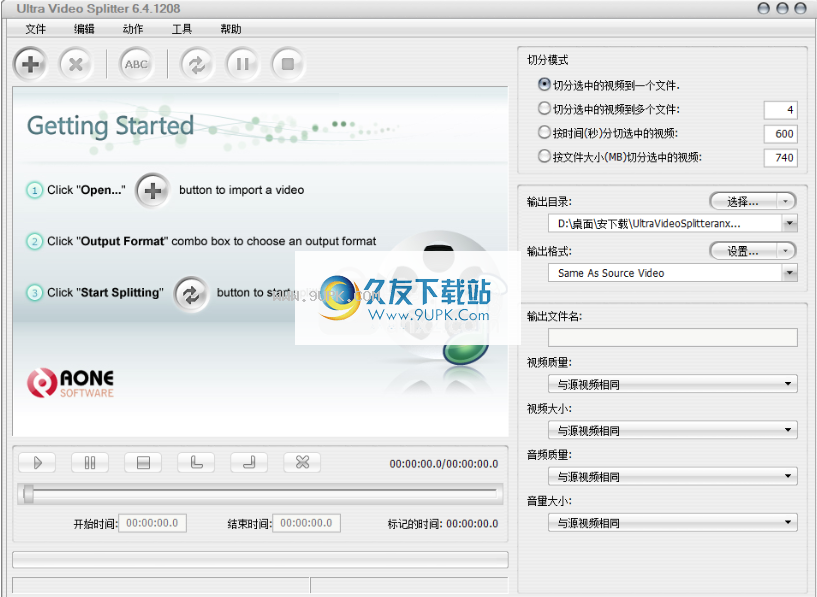Open the 帮助 menu

(x=231, y=29)
